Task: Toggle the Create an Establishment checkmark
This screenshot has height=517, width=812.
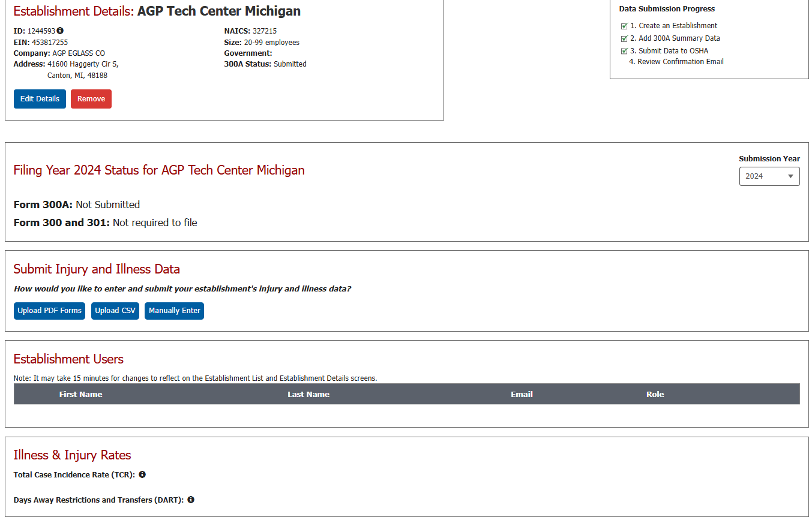Action: (x=624, y=26)
